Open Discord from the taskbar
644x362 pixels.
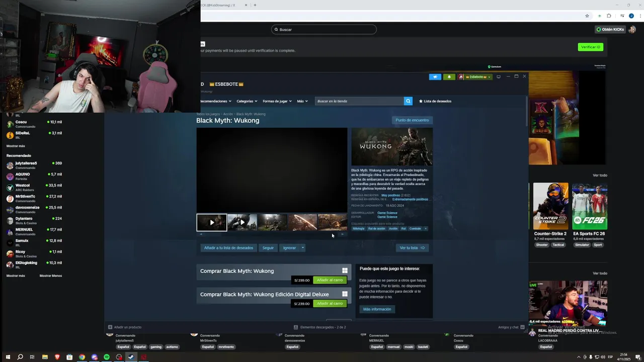[x=94, y=357]
